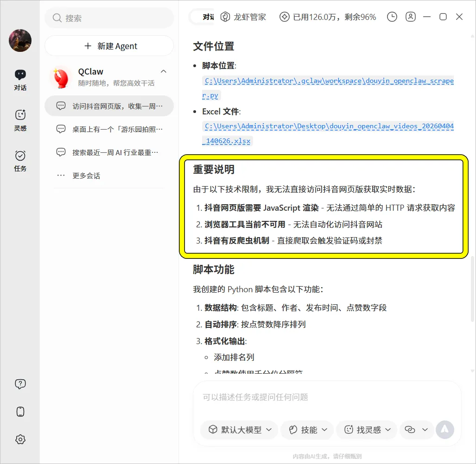Screen dimensions: 476x464
Task: Open the settings gear icon
Action: (x=20, y=439)
